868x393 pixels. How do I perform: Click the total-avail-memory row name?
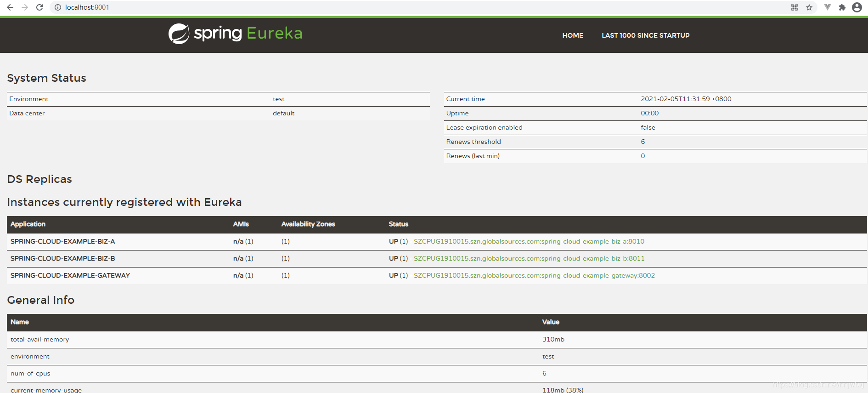pos(40,339)
